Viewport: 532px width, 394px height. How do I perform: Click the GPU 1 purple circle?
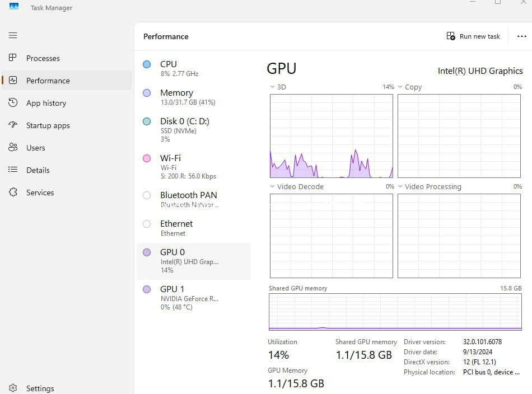coord(147,289)
